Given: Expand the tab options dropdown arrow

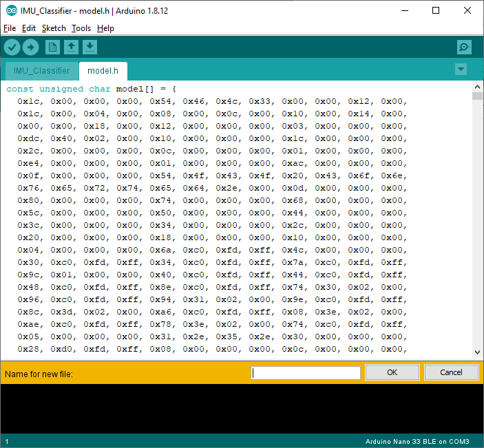Looking at the screenshot, I should tap(461, 69).
